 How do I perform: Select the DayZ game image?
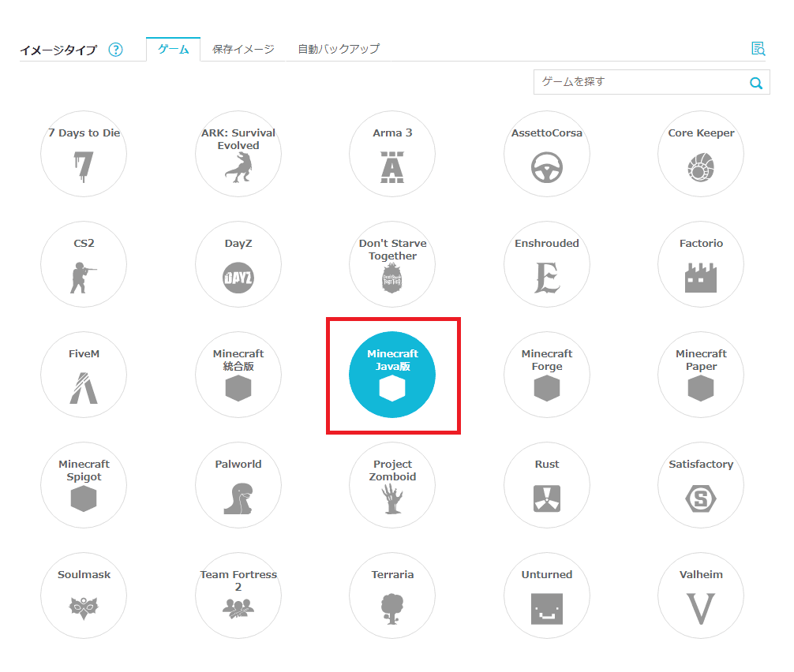238,264
